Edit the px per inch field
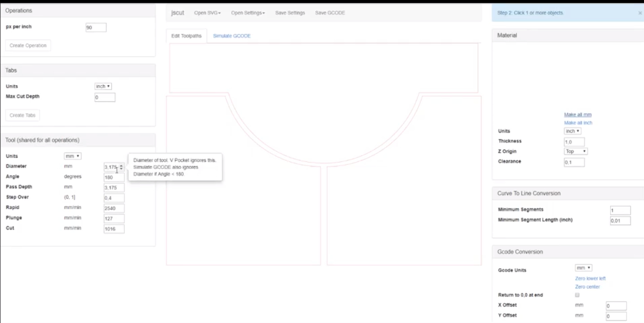 click(x=96, y=28)
